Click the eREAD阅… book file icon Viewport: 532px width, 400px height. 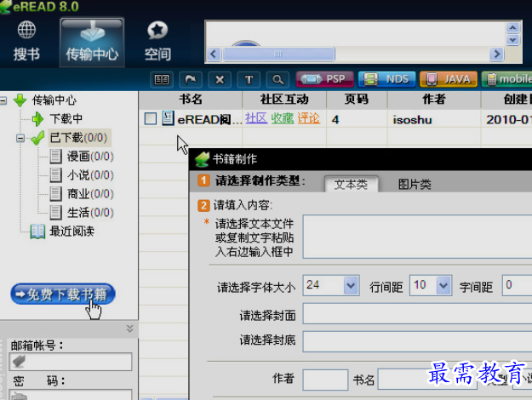tap(168, 118)
